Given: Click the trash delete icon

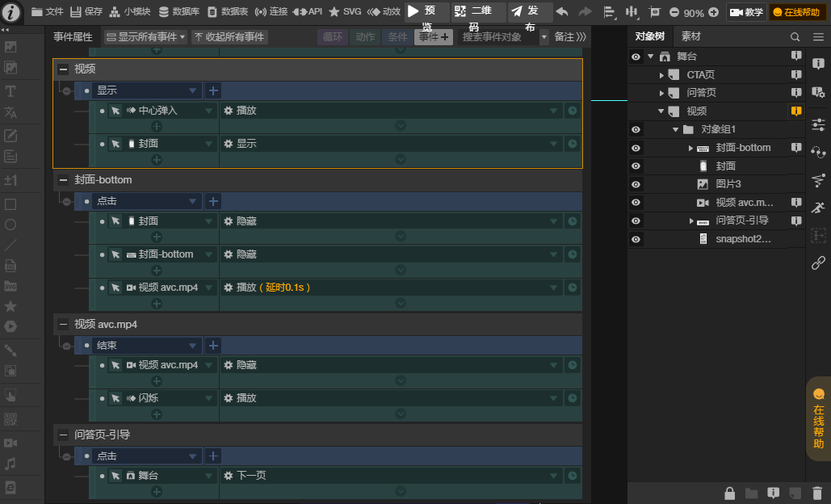Looking at the screenshot, I should pos(817,493).
